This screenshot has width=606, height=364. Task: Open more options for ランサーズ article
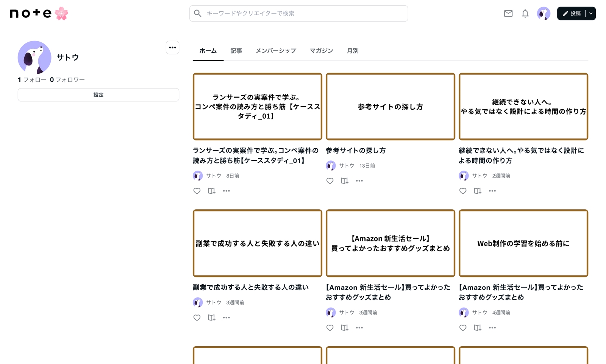pyautogui.click(x=226, y=191)
